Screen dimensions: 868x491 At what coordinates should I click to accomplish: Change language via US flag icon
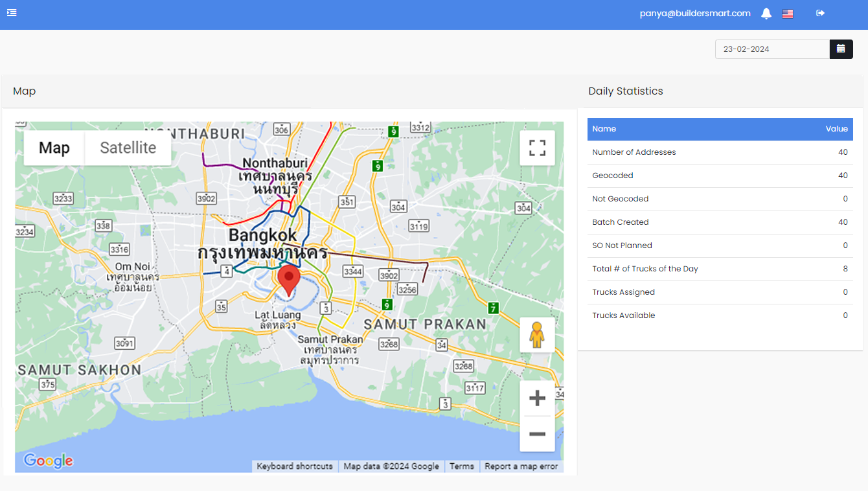coord(788,14)
